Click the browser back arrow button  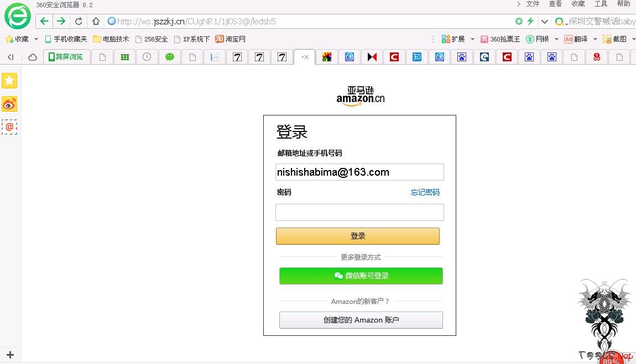click(x=44, y=21)
